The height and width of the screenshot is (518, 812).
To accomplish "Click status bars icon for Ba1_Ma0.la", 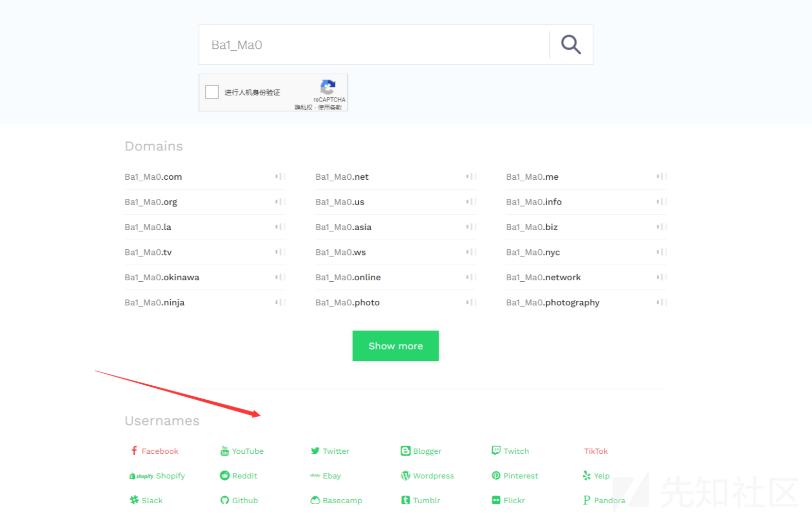I will coord(281,227).
